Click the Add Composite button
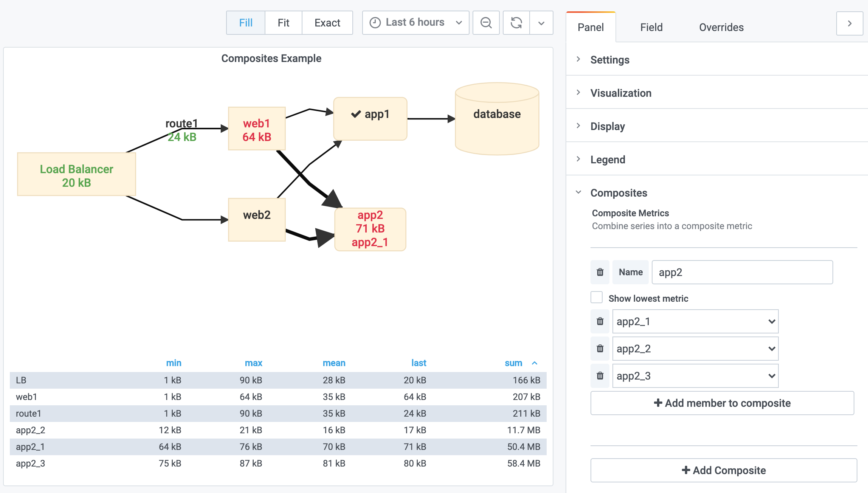 (724, 470)
